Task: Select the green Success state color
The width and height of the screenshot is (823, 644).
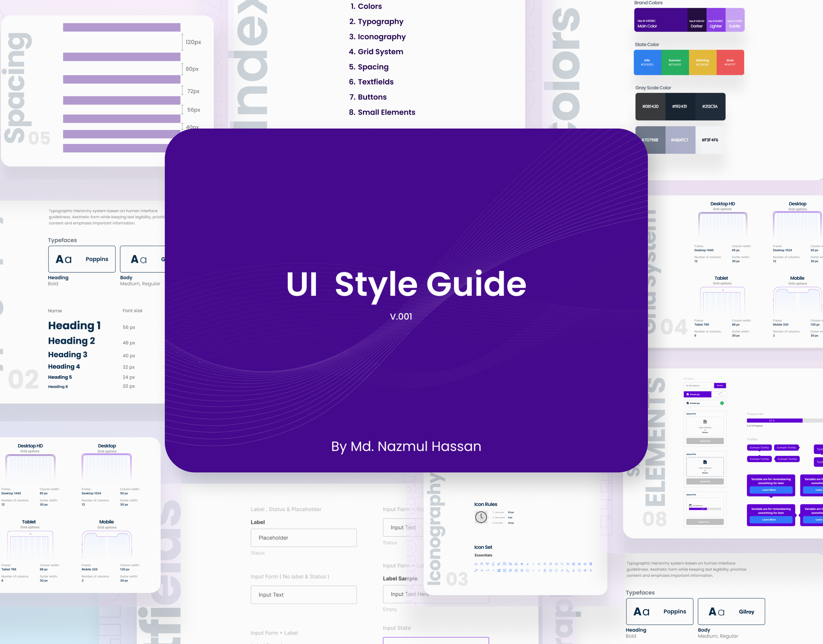Action: point(675,62)
